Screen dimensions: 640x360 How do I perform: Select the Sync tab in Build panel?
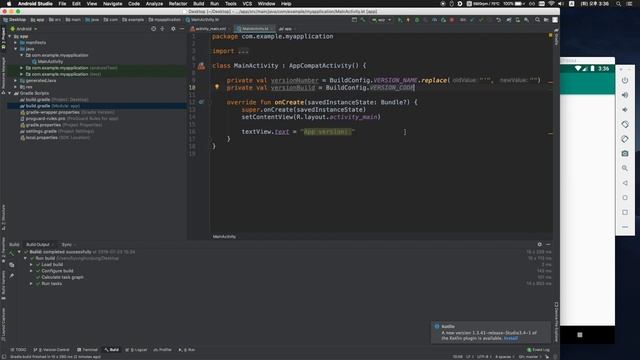pos(67,244)
